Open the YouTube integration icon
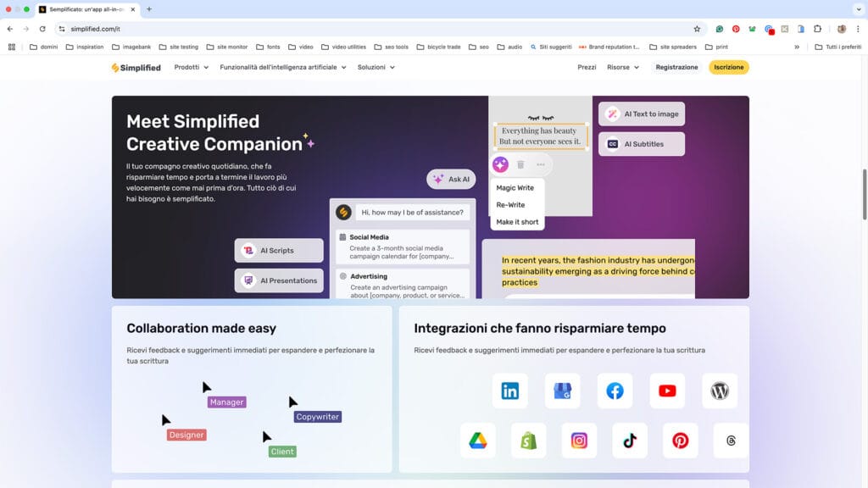Viewport: 868px width, 488px height. (667, 391)
